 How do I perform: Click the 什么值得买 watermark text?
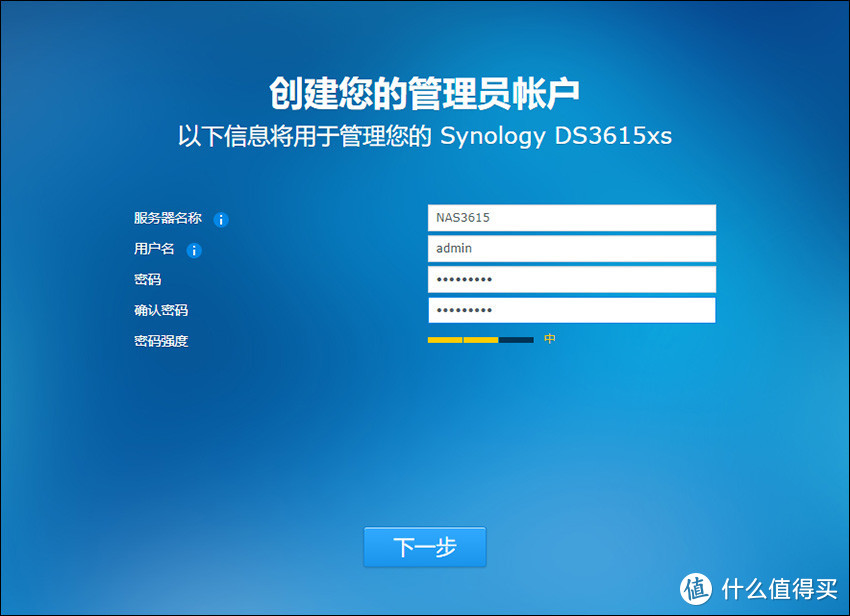[778, 588]
